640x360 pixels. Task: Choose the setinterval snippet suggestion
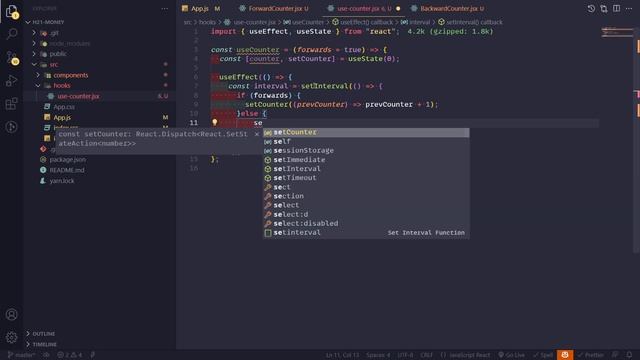[x=366, y=233]
